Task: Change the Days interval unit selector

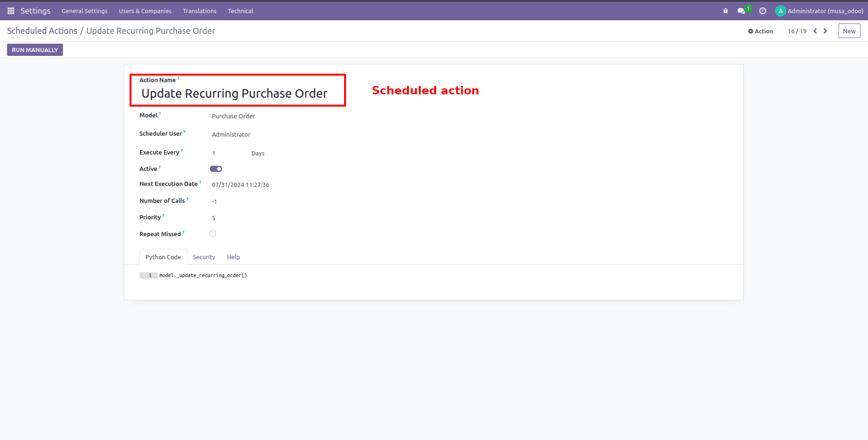Action: [258, 153]
